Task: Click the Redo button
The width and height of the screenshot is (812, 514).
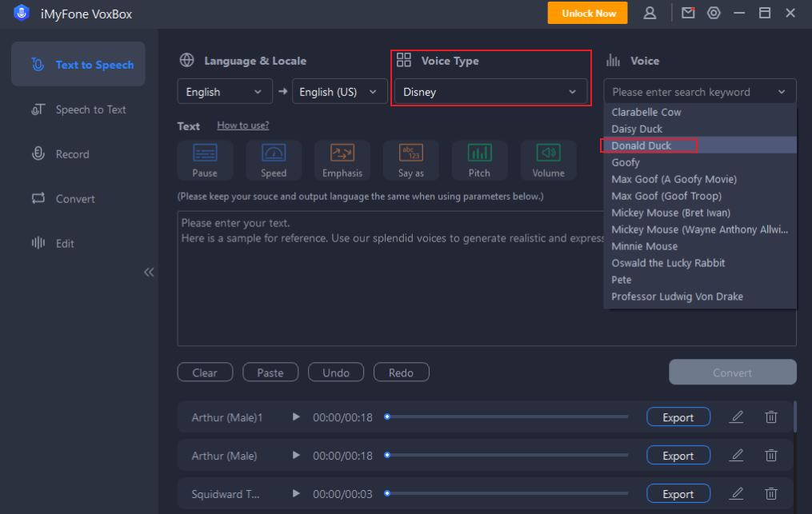Action: tap(402, 373)
